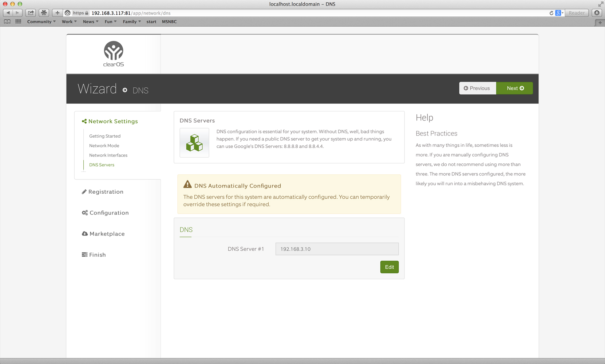This screenshot has width=605, height=364.
Task: Select DNS Servers wizard step
Action: tap(102, 165)
